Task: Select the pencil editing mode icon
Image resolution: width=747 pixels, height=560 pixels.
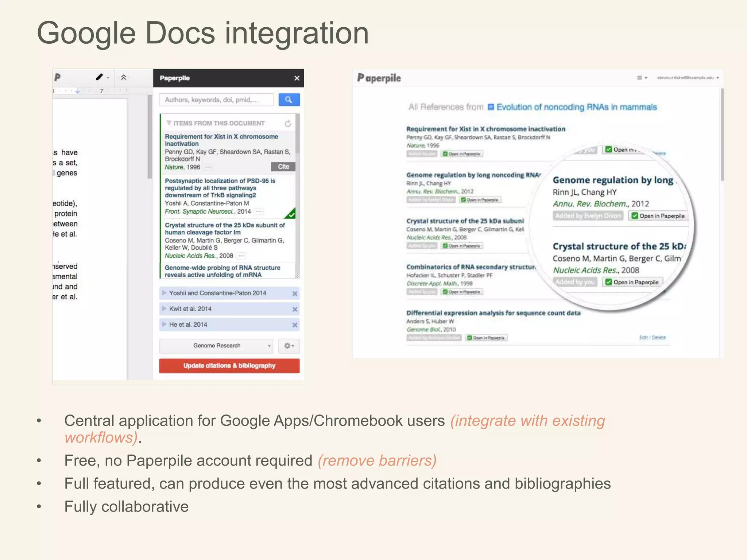Action: point(99,77)
